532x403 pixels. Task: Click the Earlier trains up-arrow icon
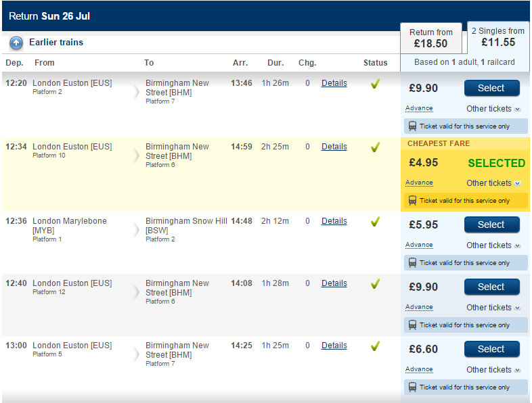pos(16,43)
